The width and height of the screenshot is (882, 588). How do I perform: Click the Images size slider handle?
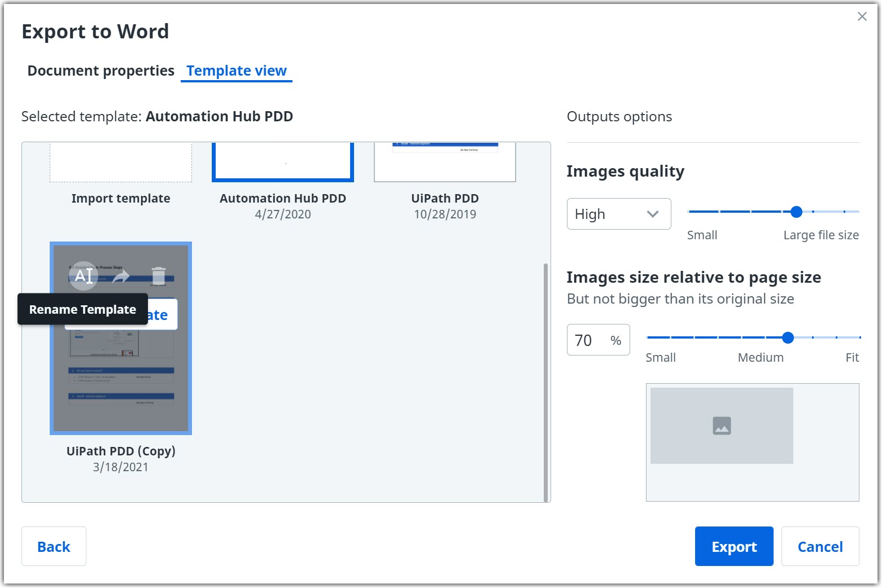click(788, 337)
